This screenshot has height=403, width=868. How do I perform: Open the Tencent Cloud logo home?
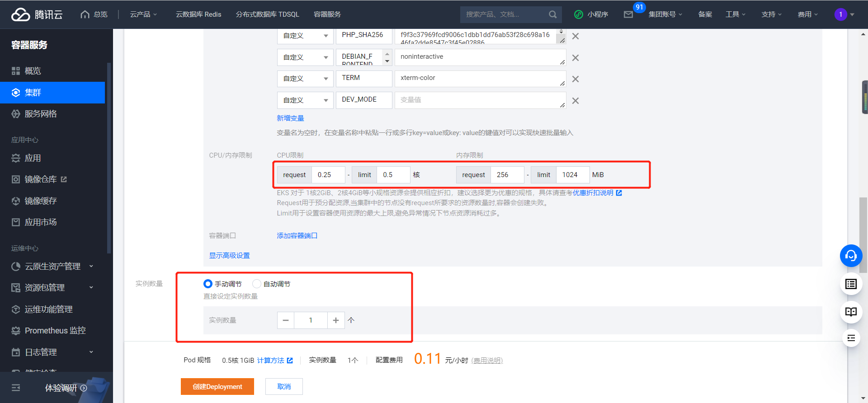point(37,14)
